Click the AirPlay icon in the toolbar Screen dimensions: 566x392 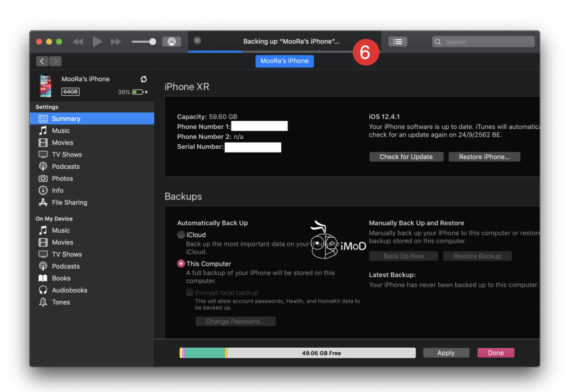[x=171, y=41]
